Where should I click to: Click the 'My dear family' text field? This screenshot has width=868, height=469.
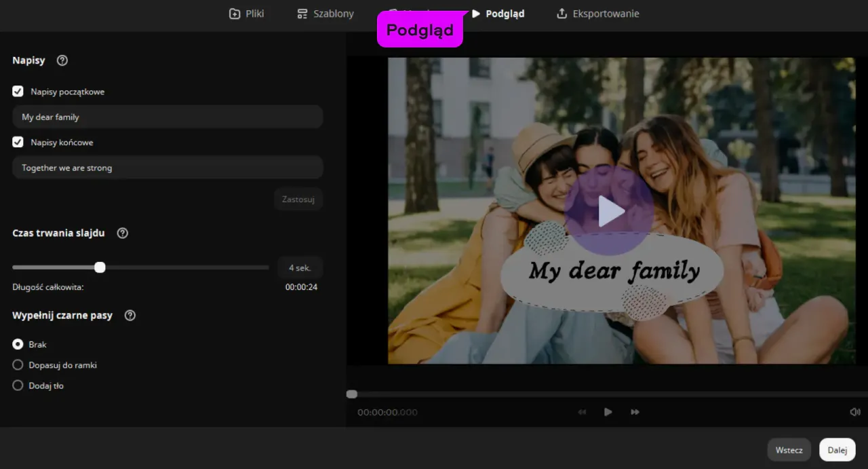[167, 117]
